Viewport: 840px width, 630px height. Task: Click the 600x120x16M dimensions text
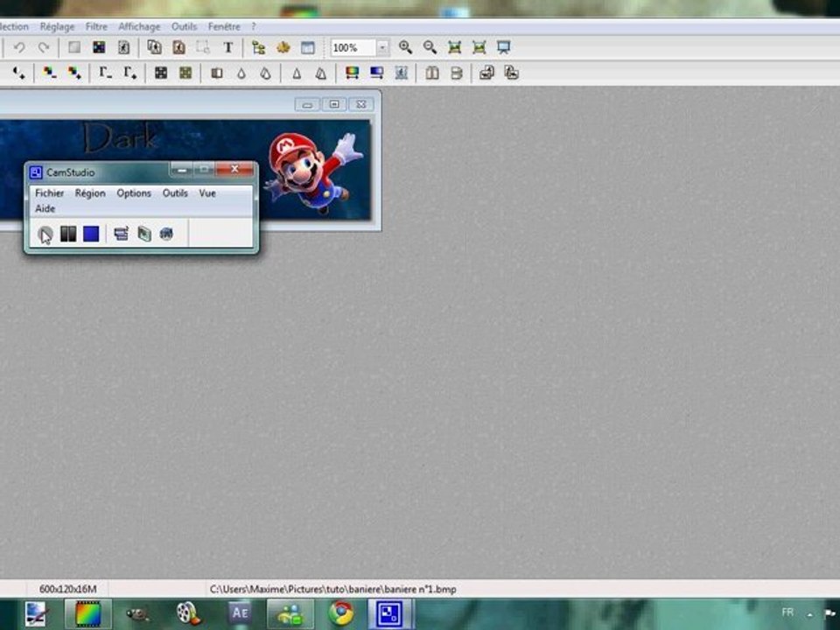tap(68, 589)
